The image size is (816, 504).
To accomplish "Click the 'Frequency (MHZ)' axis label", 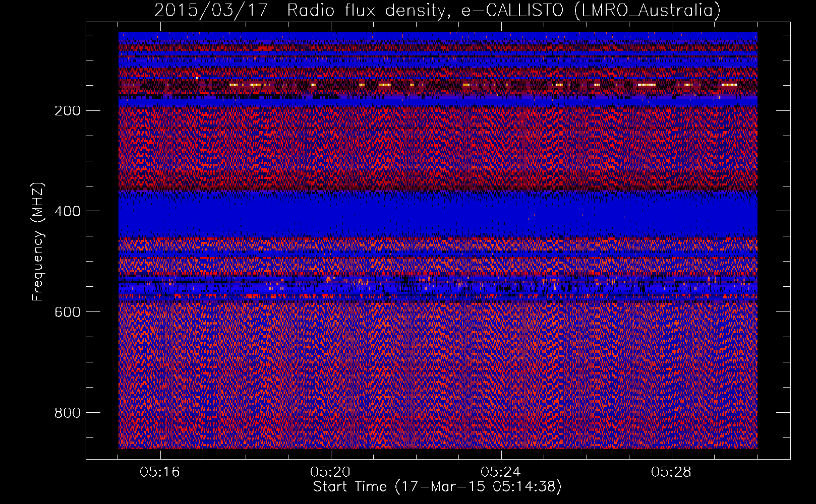I will (38, 241).
